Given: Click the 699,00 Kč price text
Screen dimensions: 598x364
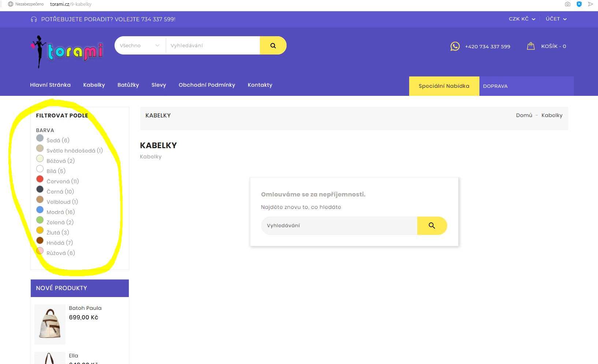Looking at the screenshot, I should point(83,318).
